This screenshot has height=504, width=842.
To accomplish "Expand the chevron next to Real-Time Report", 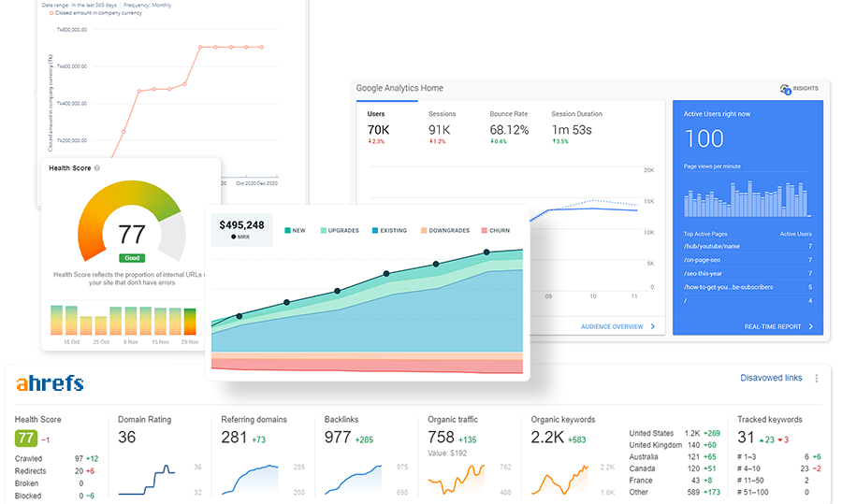I will (810, 327).
